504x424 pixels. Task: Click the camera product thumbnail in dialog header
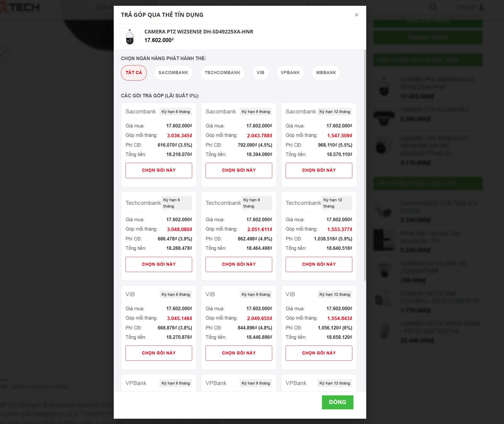(x=130, y=37)
